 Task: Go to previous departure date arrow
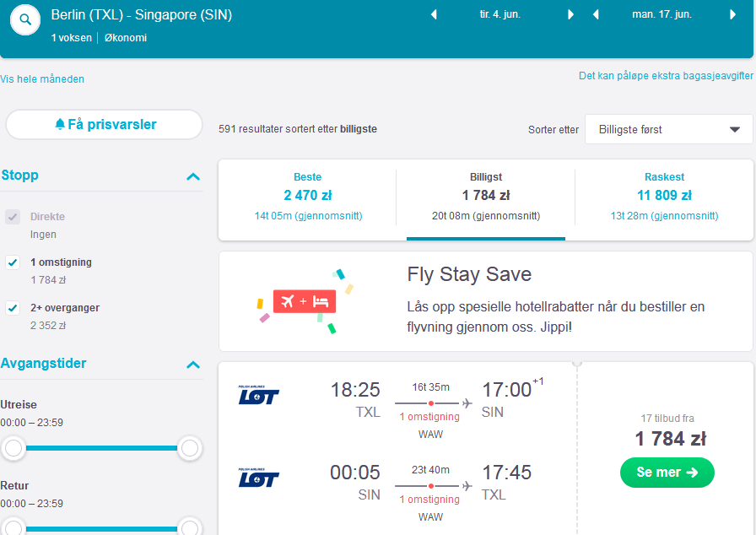click(434, 14)
